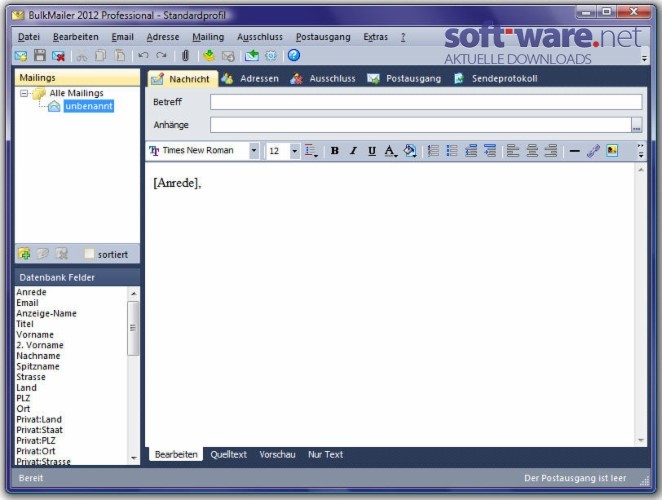The height and width of the screenshot is (500, 662).
Task: Increase paragraph indent
Action: (x=490, y=151)
